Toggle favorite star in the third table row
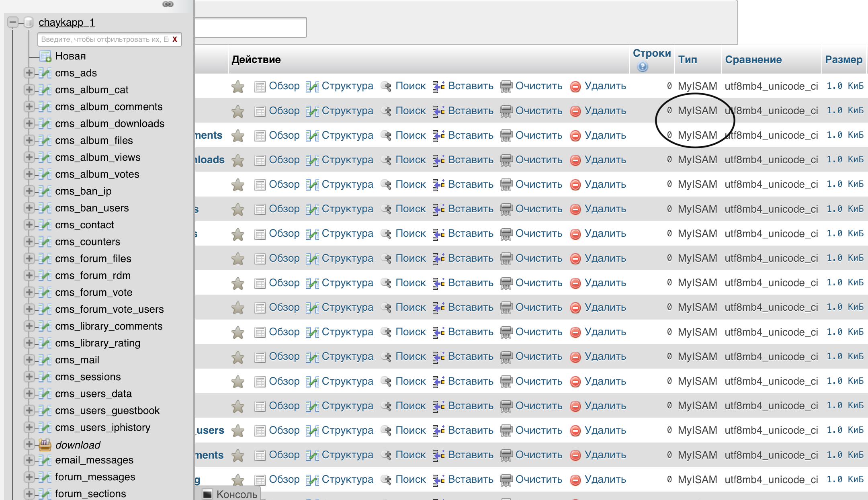 [238, 135]
